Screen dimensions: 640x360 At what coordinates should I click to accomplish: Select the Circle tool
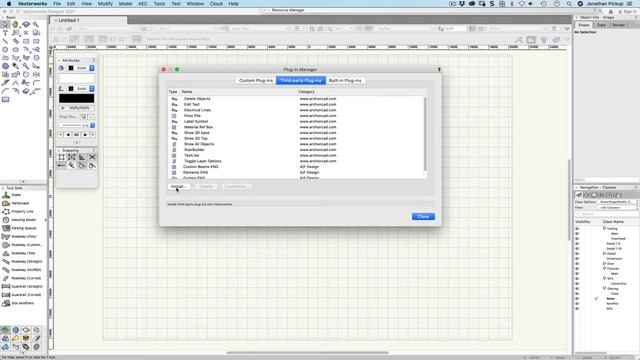tap(5, 49)
